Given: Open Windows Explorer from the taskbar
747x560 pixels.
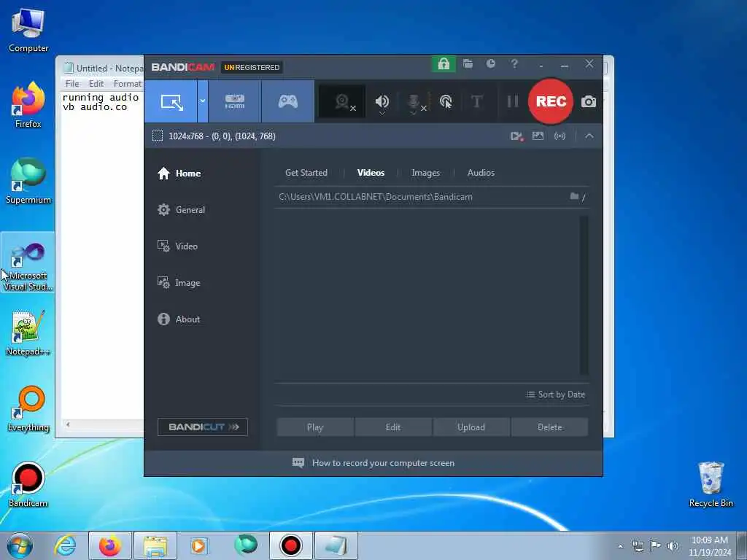Looking at the screenshot, I should point(155,545).
